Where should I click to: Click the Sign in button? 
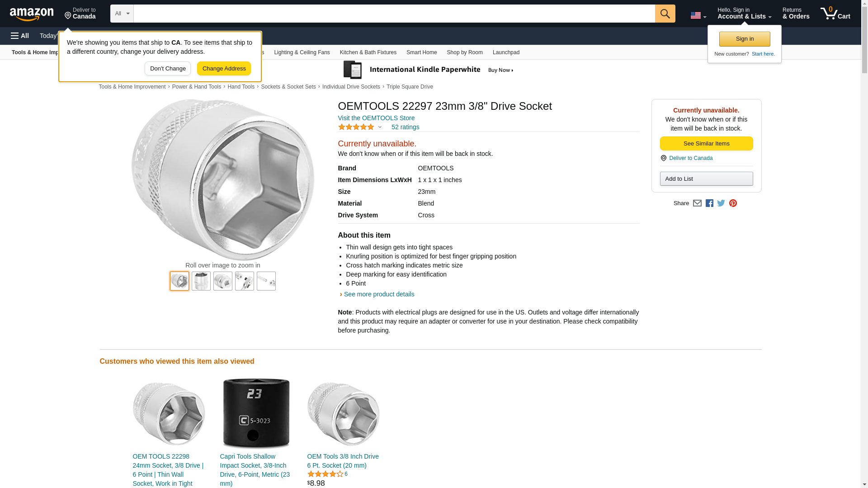(745, 39)
